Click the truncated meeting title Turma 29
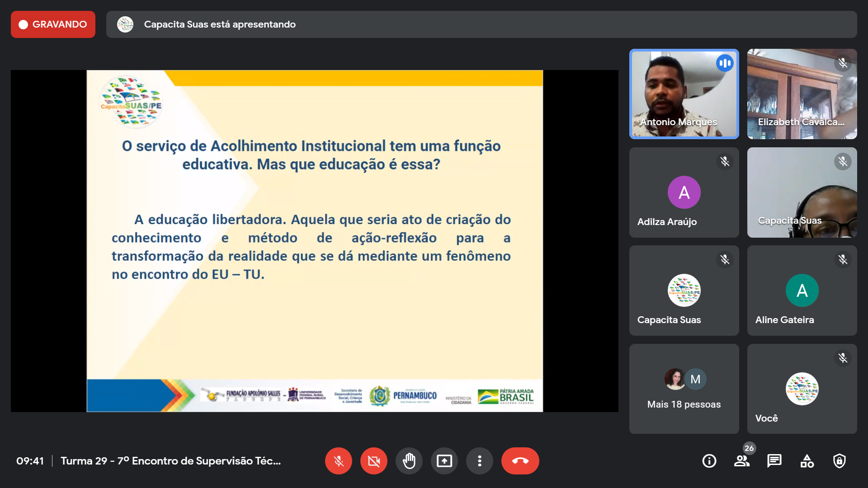The width and height of the screenshot is (868, 488). coord(171,461)
